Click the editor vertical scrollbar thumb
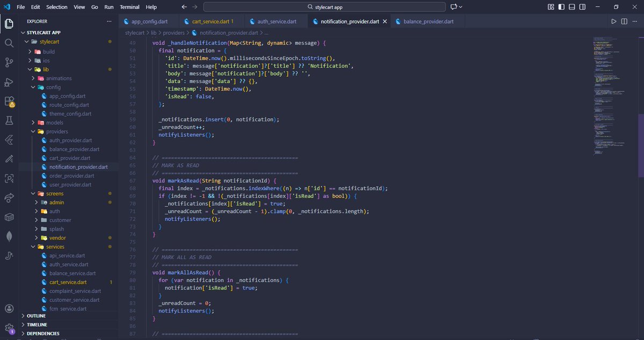Viewport: 644px width, 340px height. (641, 146)
